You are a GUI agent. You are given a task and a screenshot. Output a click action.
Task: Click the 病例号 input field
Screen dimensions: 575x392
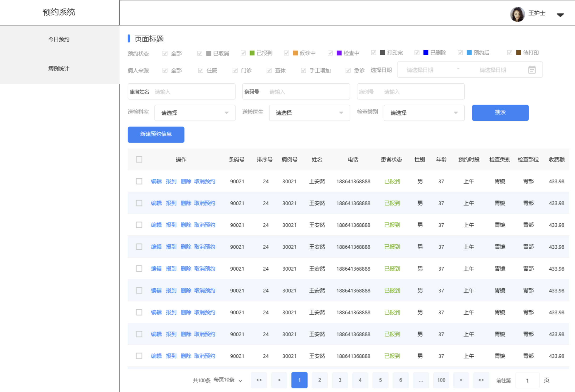(x=410, y=91)
